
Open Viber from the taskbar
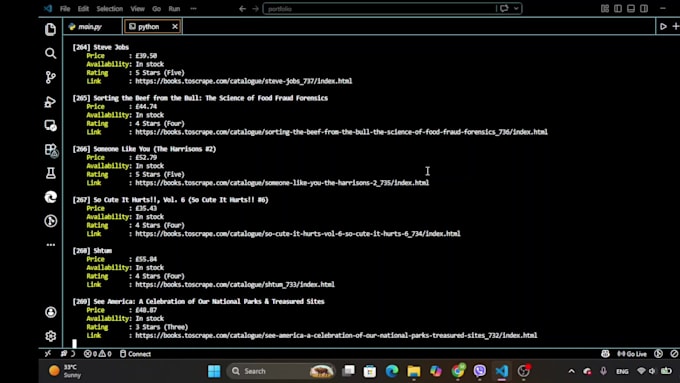(x=480, y=371)
